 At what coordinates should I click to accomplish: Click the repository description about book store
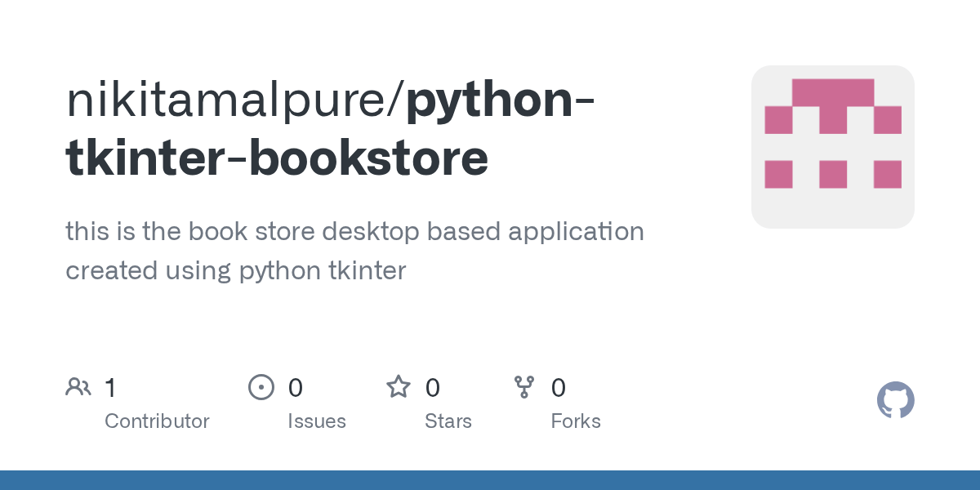pos(354,251)
